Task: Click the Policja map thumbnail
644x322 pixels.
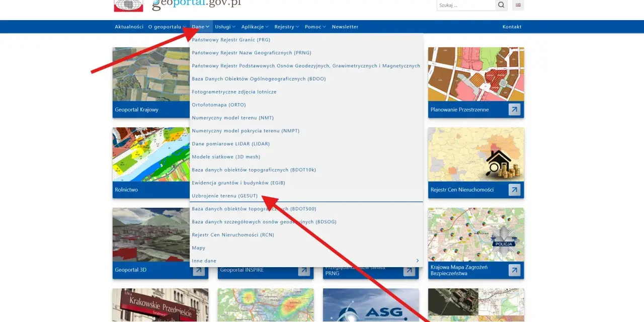Action: point(476,235)
